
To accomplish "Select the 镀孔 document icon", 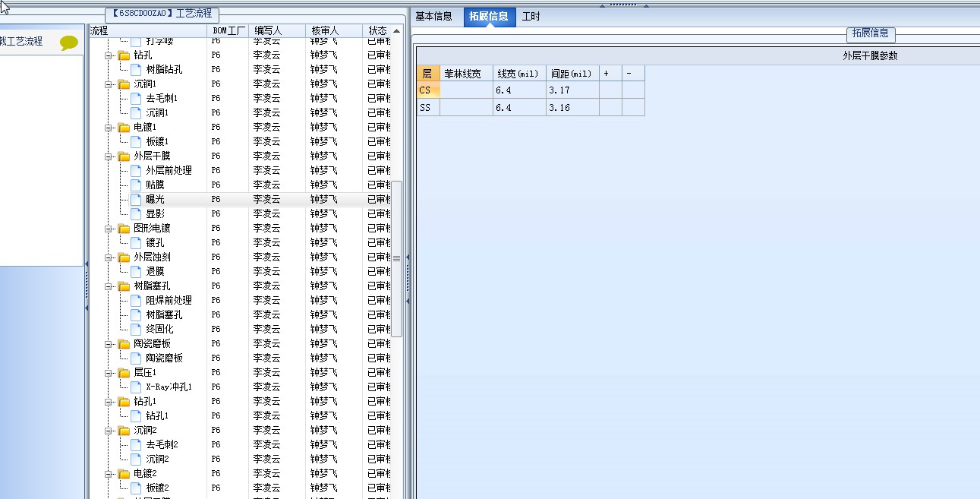I will pos(136,243).
